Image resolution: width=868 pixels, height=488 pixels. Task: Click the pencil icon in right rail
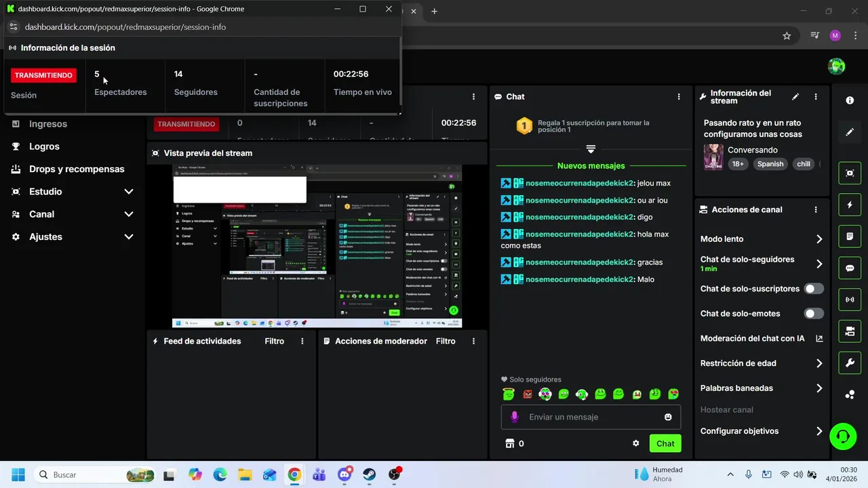(x=850, y=132)
